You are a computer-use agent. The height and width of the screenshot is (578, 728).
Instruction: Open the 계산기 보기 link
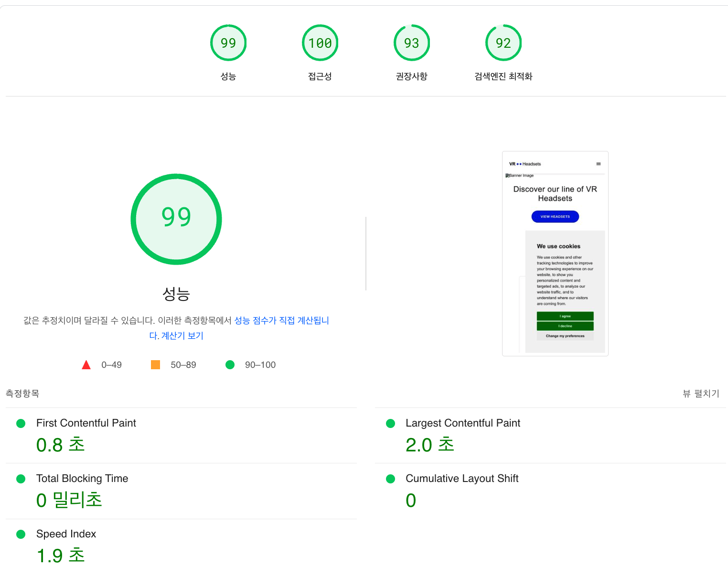(x=182, y=336)
